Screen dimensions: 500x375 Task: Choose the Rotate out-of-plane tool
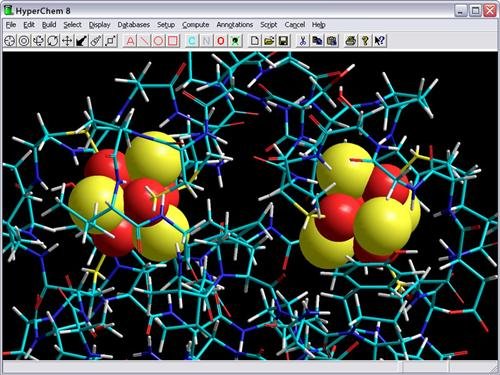pos(38,41)
